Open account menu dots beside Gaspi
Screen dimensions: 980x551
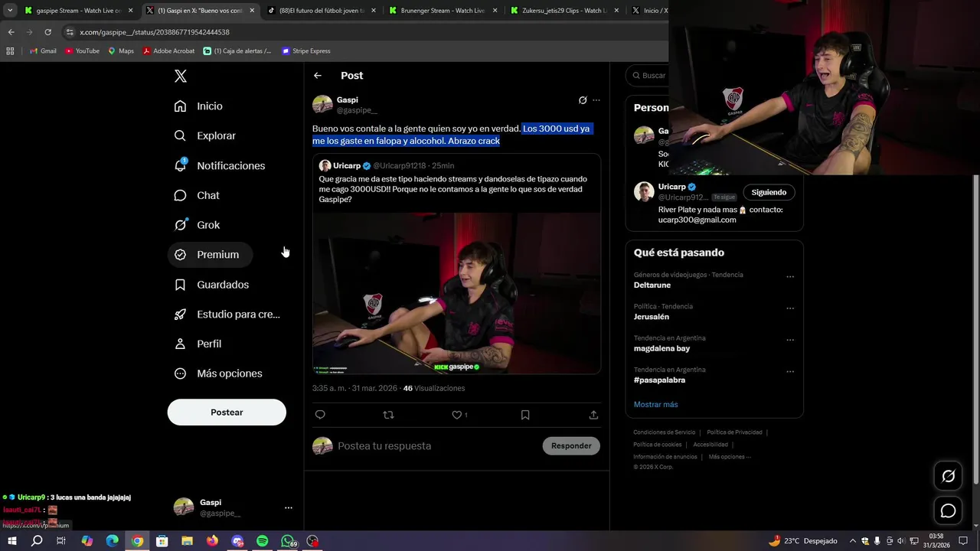point(288,507)
